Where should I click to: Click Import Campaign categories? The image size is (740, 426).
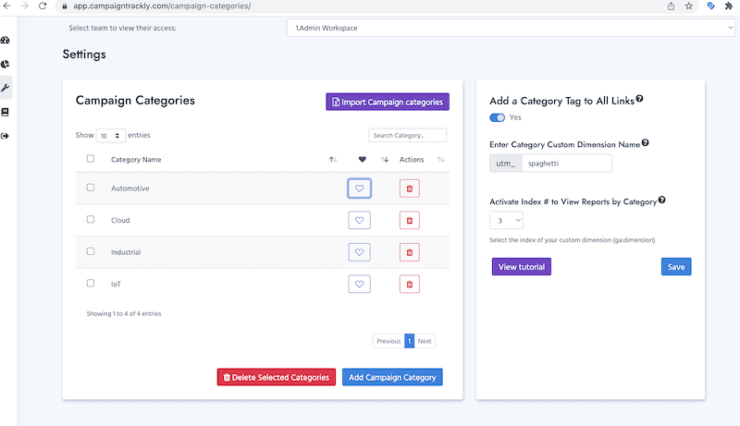pyautogui.click(x=387, y=102)
